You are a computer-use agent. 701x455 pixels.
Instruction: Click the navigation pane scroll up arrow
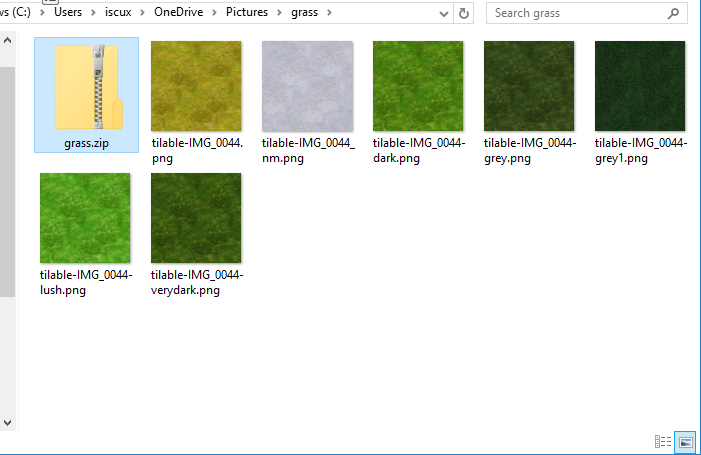8,40
